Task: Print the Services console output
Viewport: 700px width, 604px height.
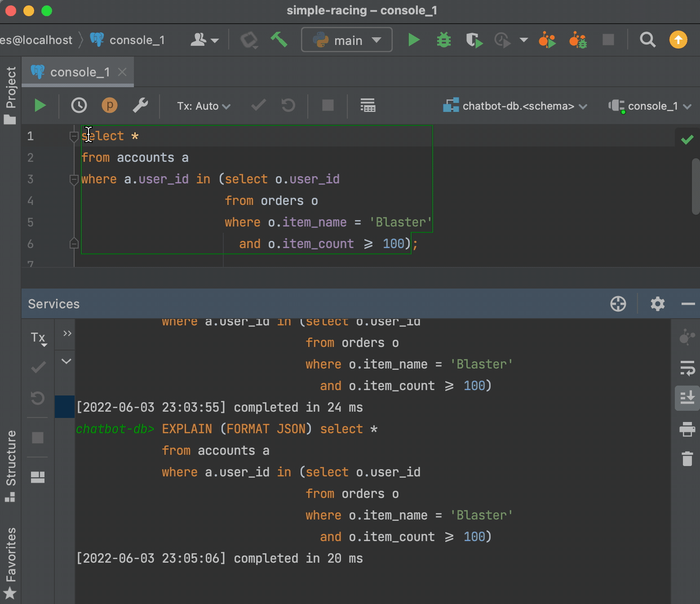Action: pyautogui.click(x=687, y=429)
